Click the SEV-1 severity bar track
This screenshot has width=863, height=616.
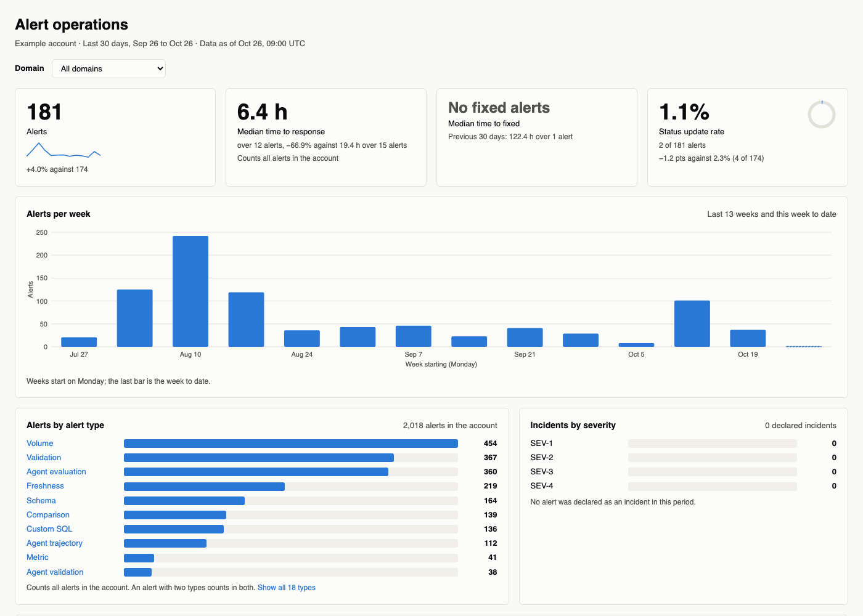point(712,444)
